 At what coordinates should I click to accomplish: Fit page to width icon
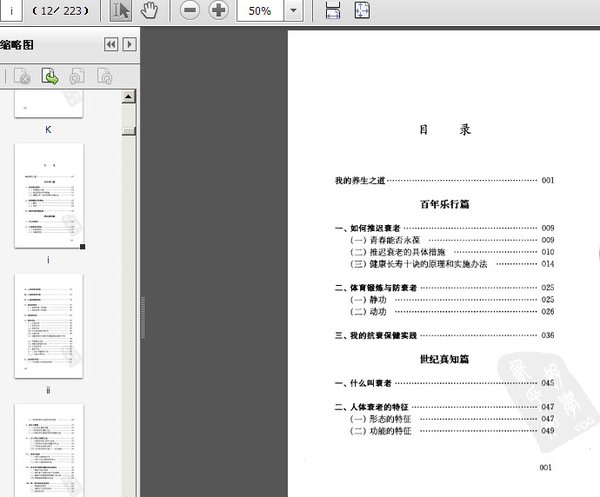[333, 10]
